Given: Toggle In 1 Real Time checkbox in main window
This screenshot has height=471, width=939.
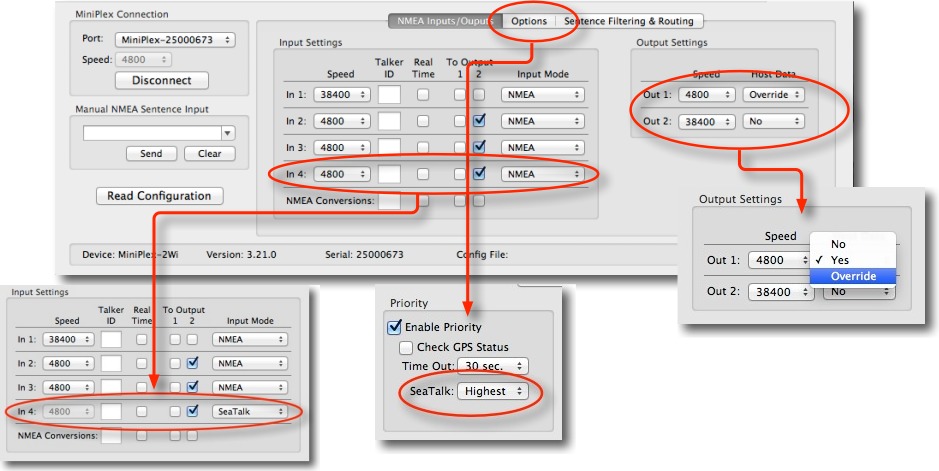Looking at the screenshot, I should pos(423,95).
